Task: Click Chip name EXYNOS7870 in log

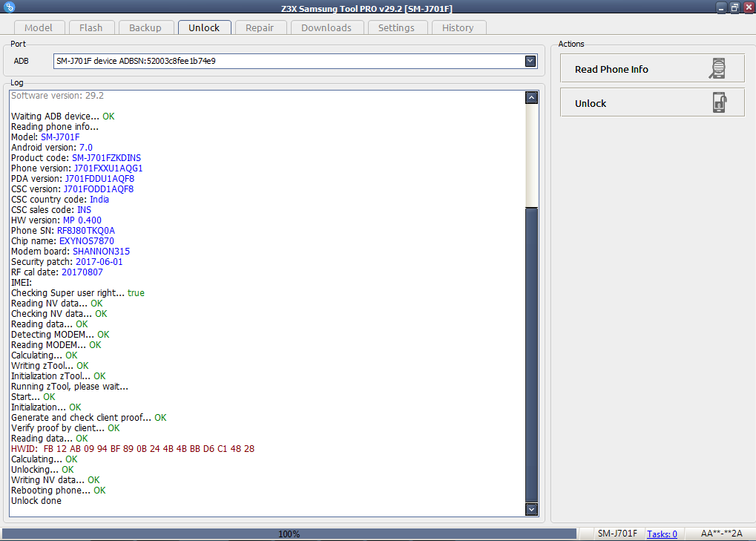Action: click(87, 241)
